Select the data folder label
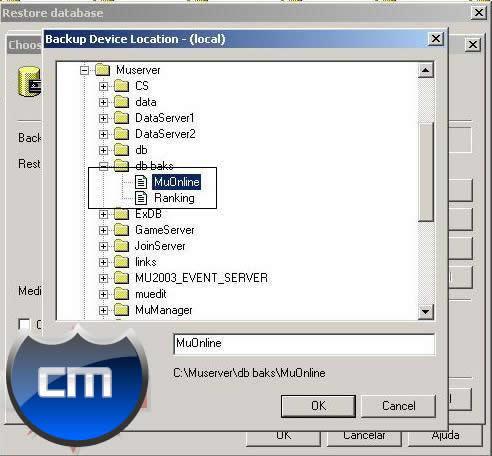The image size is (492, 456). point(146,102)
